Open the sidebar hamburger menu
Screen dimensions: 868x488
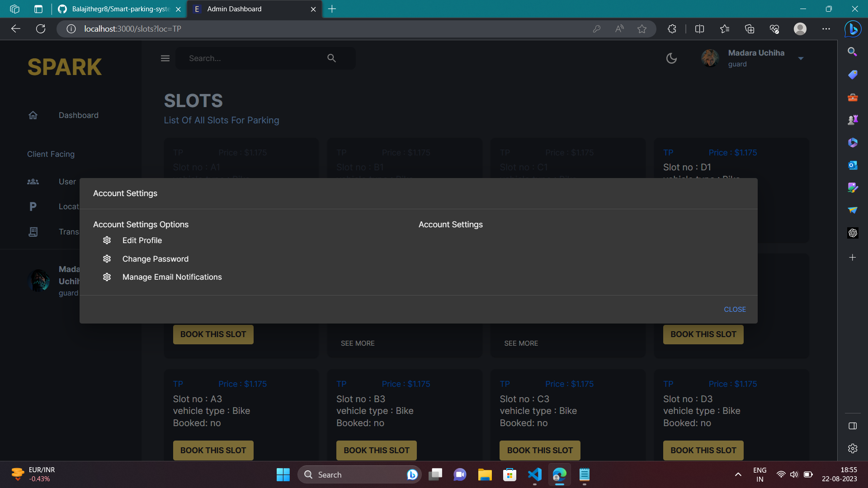pos(165,58)
